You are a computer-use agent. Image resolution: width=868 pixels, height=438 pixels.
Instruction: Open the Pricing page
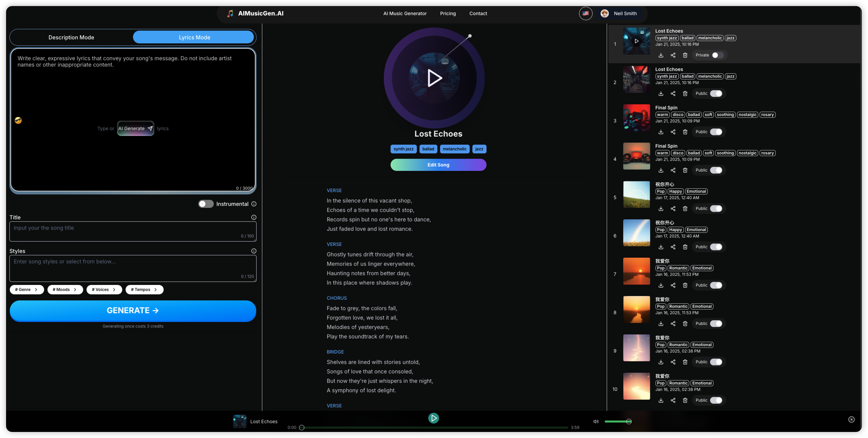coord(448,13)
